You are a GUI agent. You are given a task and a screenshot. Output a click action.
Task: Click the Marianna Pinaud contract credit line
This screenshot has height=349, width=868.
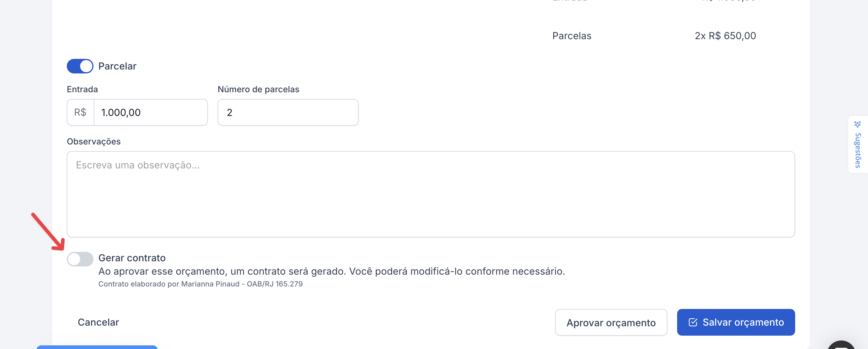[201, 284]
